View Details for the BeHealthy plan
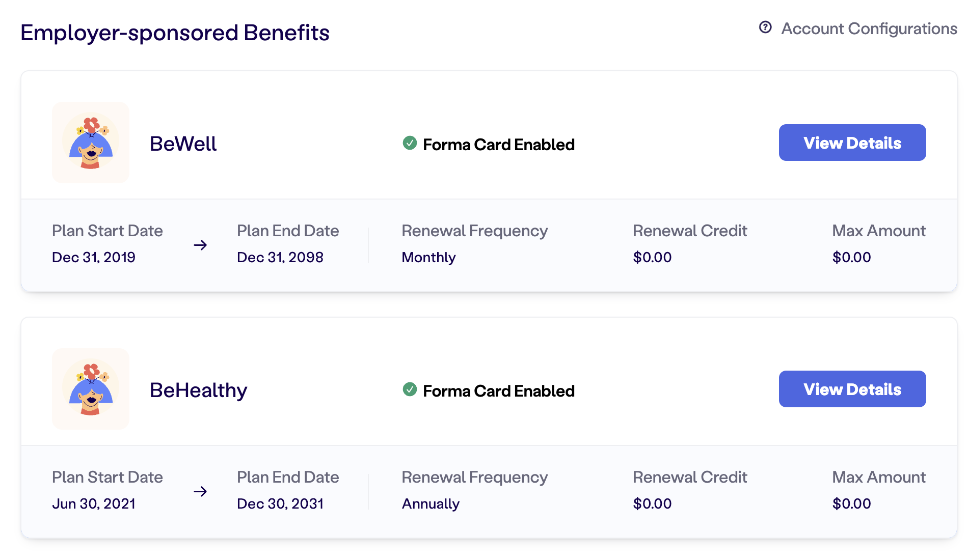The height and width of the screenshot is (560, 967). click(x=852, y=389)
